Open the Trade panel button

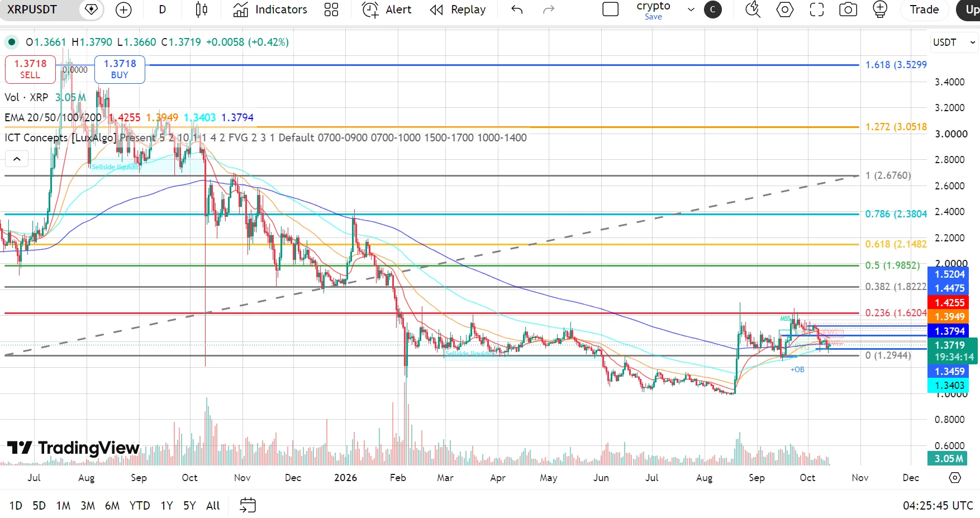[924, 9]
